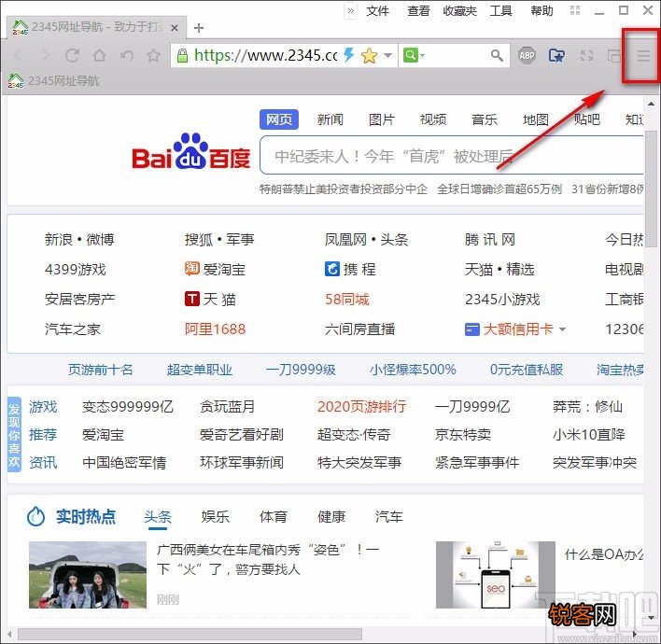Reload the page with the refresh icon

(72, 55)
